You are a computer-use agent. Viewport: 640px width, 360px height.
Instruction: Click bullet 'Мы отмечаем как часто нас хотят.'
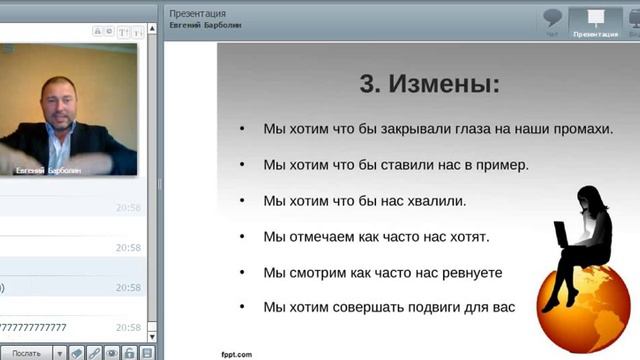[x=376, y=237]
